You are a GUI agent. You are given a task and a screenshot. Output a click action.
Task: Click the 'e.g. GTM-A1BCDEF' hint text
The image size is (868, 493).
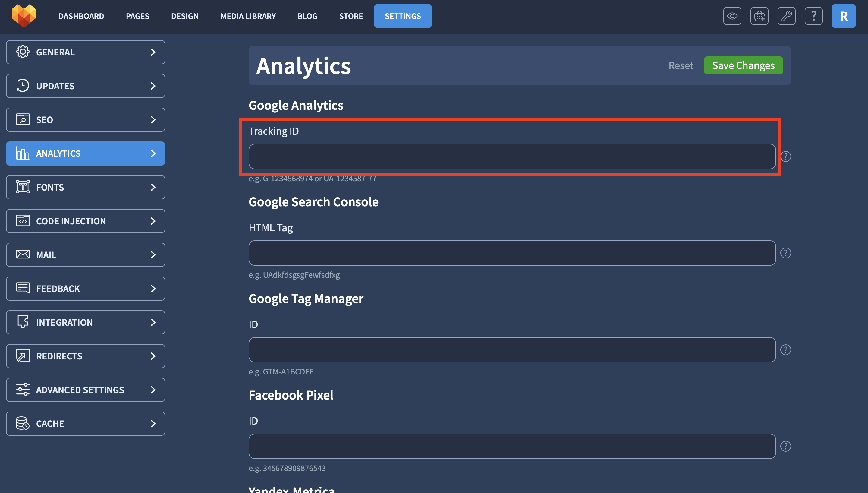(281, 371)
